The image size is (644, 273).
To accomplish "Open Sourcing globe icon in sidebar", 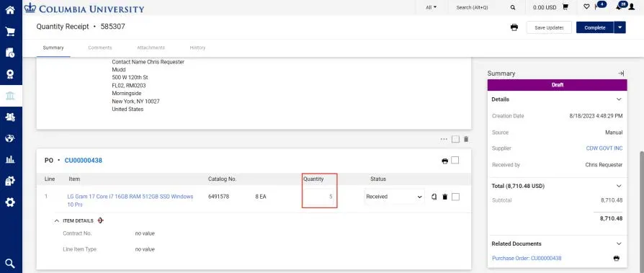I will pyautogui.click(x=10, y=138).
